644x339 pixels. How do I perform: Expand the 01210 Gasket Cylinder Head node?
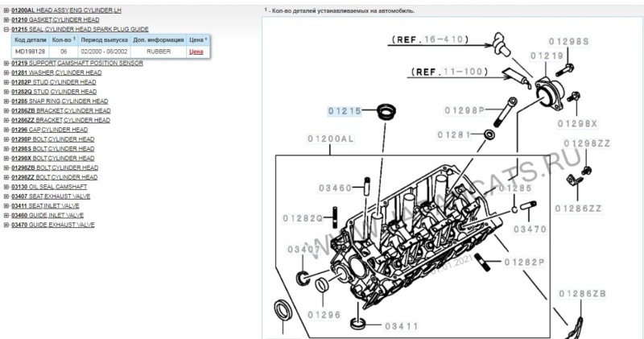point(7,19)
